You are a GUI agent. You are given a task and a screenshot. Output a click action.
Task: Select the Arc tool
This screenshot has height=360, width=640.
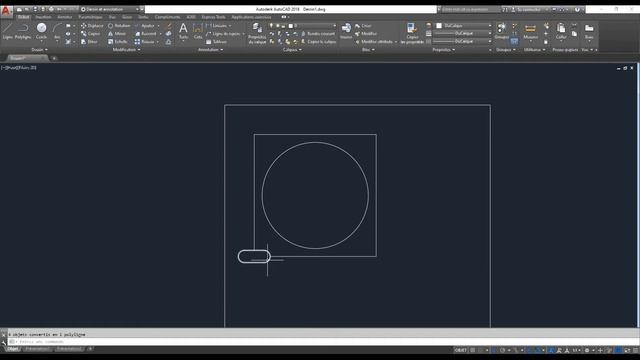pos(57,31)
